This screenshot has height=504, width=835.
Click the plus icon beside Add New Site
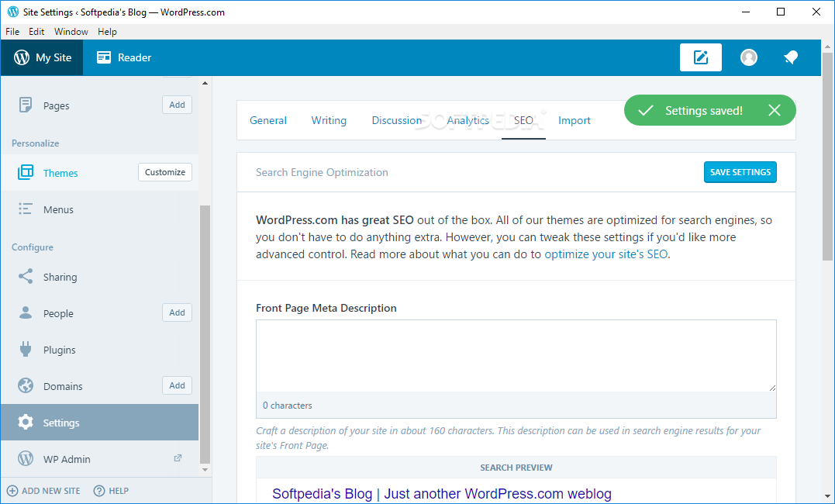tap(12, 491)
